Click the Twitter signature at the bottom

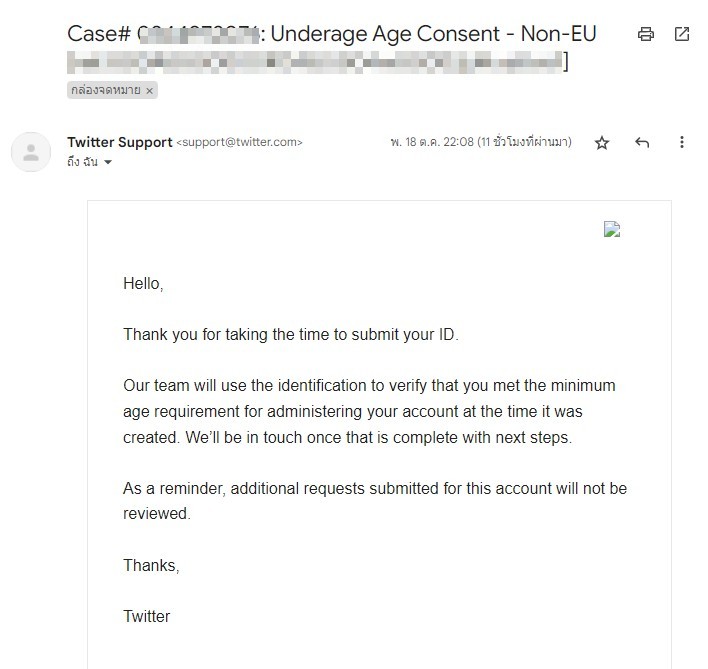click(146, 616)
